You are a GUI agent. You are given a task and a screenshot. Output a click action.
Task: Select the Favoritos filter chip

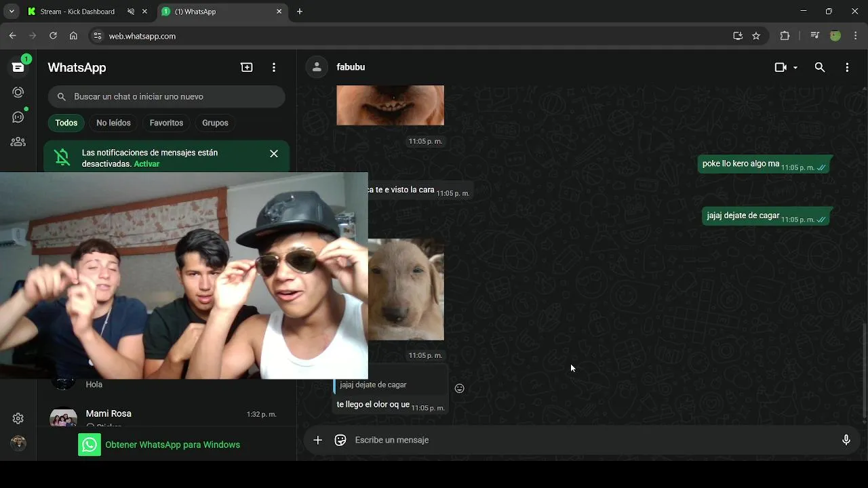coord(166,123)
